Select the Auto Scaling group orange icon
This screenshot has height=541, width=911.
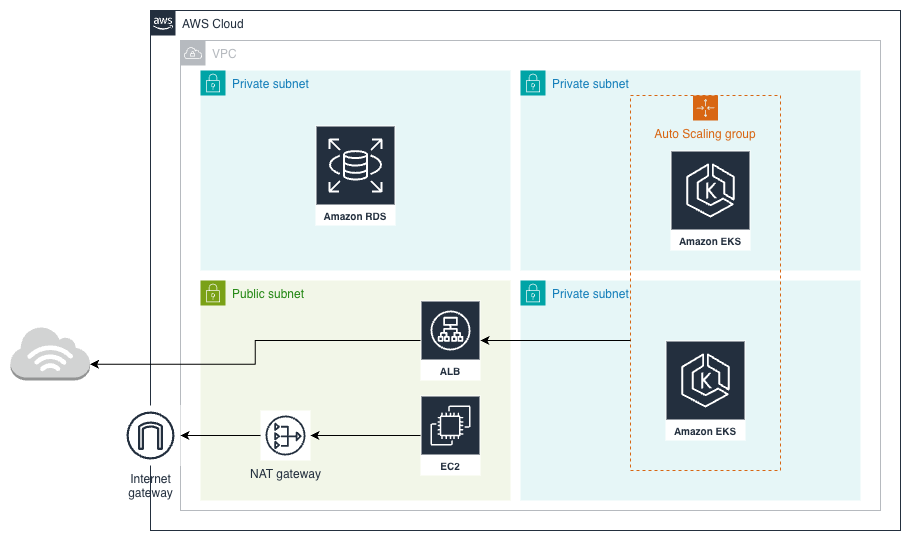tap(705, 108)
